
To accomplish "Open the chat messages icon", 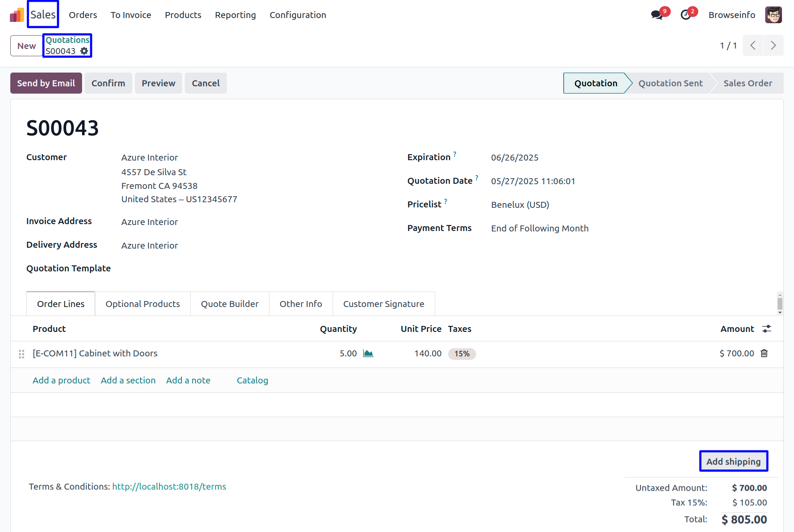I will pyautogui.click(x=657, y=15).
